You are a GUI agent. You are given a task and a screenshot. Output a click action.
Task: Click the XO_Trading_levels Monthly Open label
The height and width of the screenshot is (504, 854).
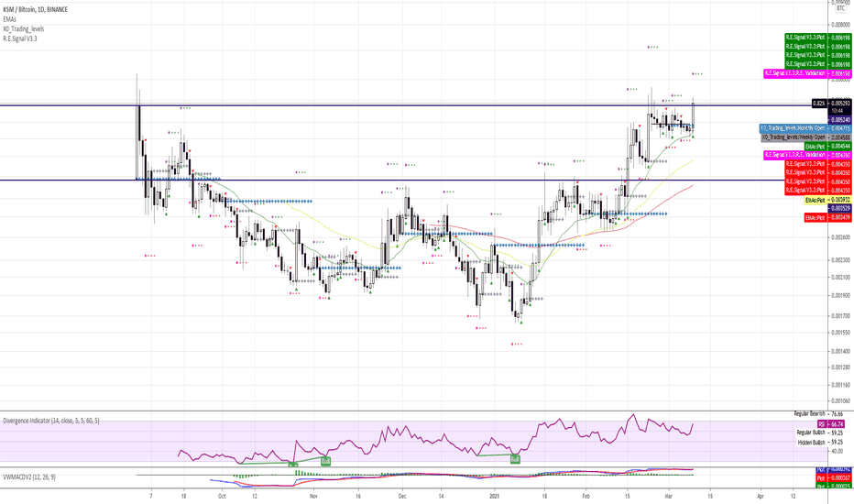805,128
